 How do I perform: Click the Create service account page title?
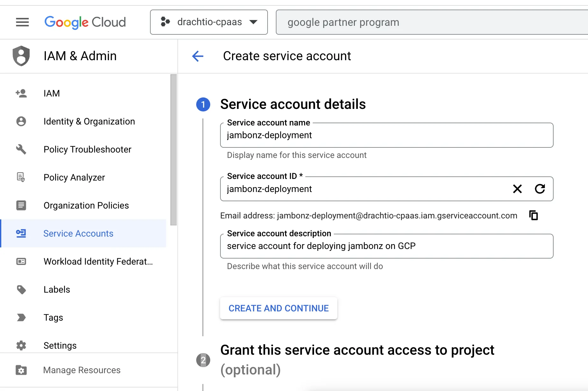pos(287,56)
